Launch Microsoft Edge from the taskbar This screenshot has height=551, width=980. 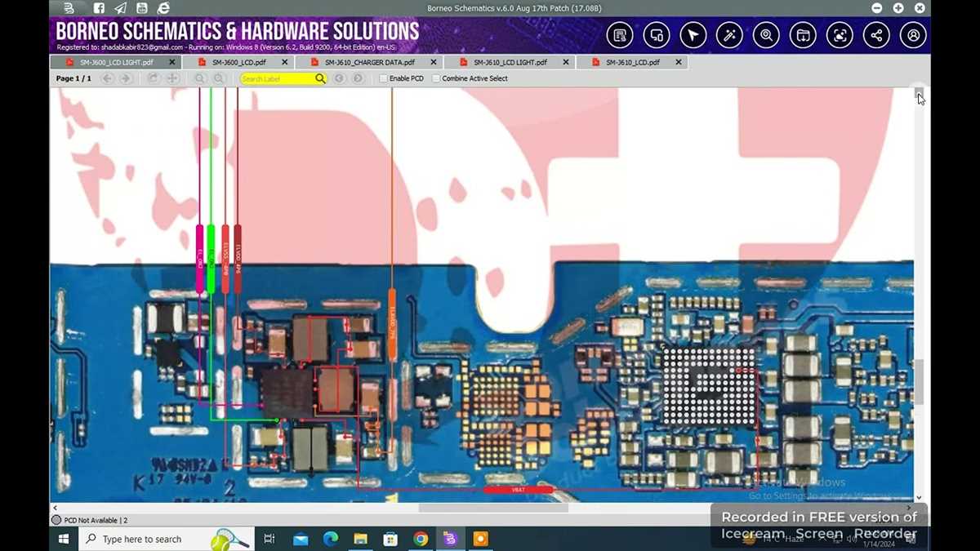tap(331, 539)
